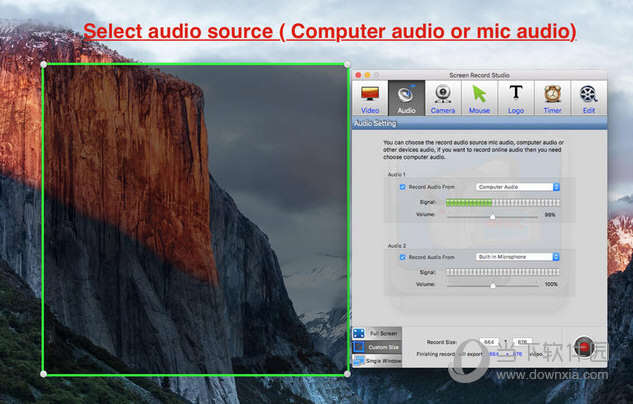Click the Audio 2 signal level meter
This screenshot has width=633, height=404.
click(x=503, y=272)
